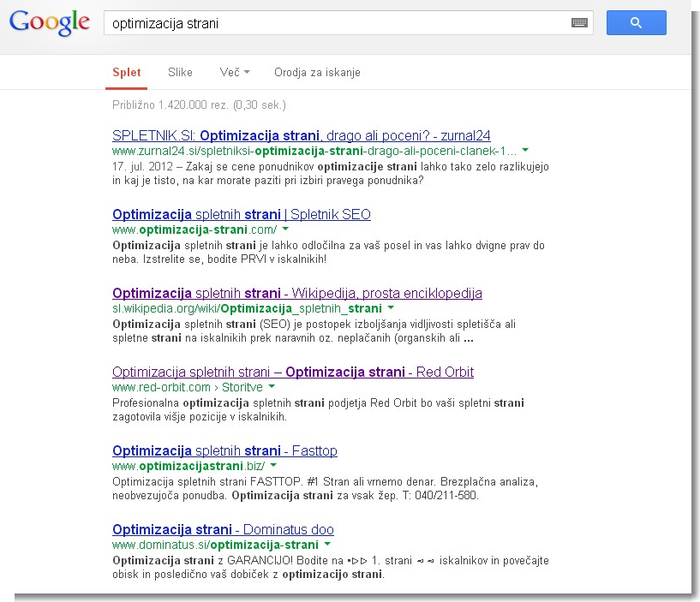Click the www.zurnal24.si green URL text

pyautogui.click(x=314, y=151)
